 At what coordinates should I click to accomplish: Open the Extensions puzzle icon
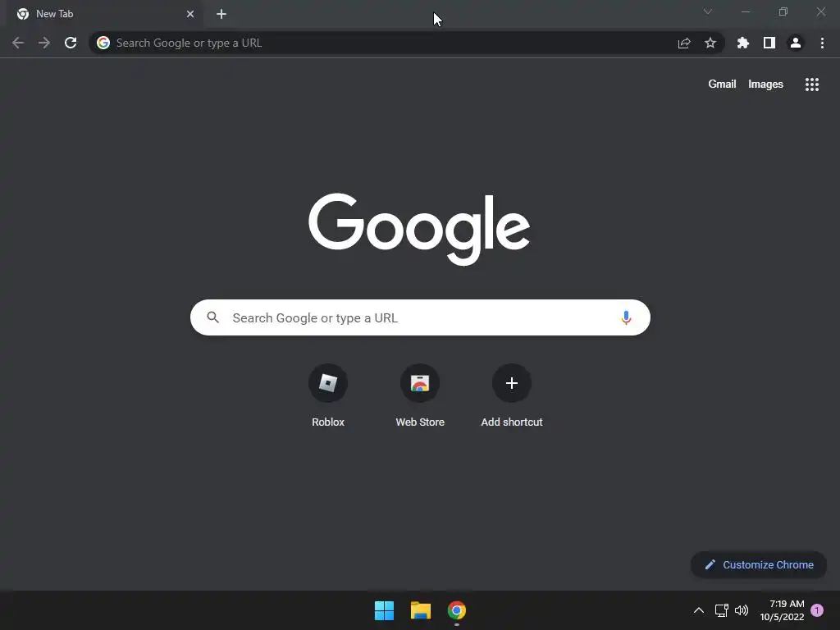743,43
